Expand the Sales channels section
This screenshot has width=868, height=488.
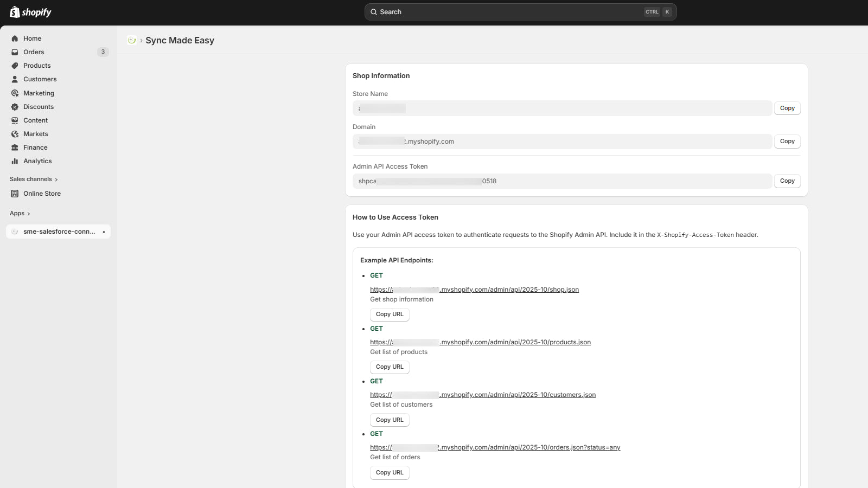point(56,179)
